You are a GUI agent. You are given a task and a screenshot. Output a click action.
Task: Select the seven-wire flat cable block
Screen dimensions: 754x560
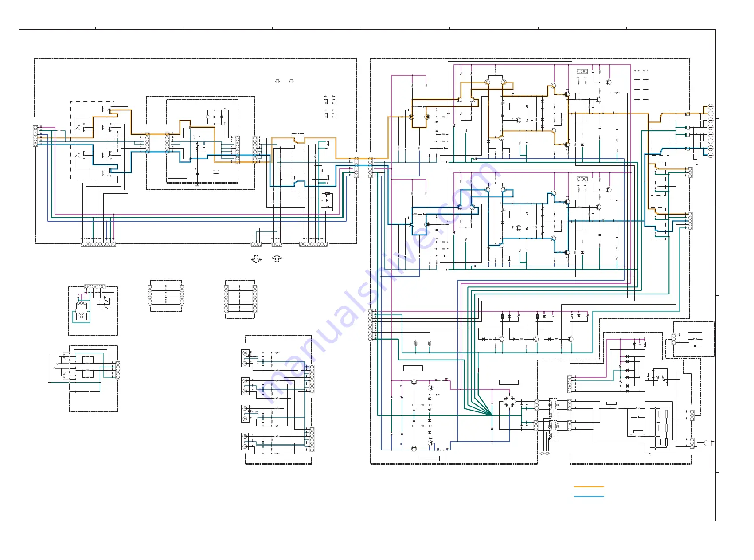point(166,296)
